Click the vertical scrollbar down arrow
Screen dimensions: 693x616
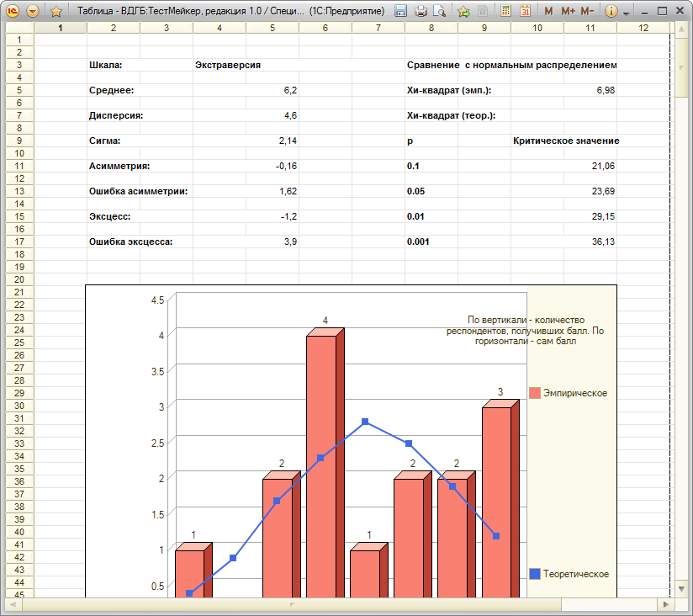681,588
